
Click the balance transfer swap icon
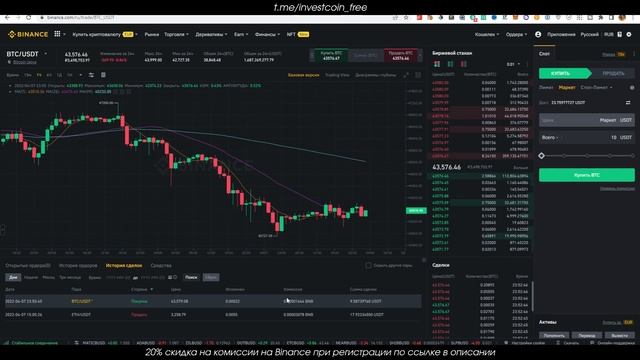[x=628, y=102]
